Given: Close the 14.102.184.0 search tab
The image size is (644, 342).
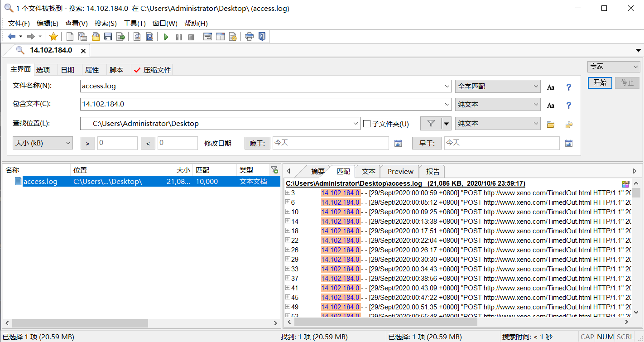Looking at the screenshot, I should coord(83,51).
